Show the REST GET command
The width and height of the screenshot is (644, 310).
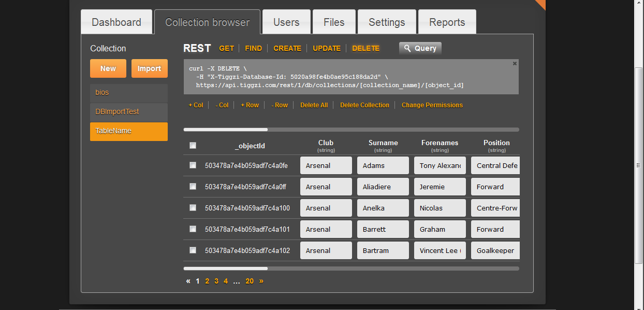coord(226,48)
